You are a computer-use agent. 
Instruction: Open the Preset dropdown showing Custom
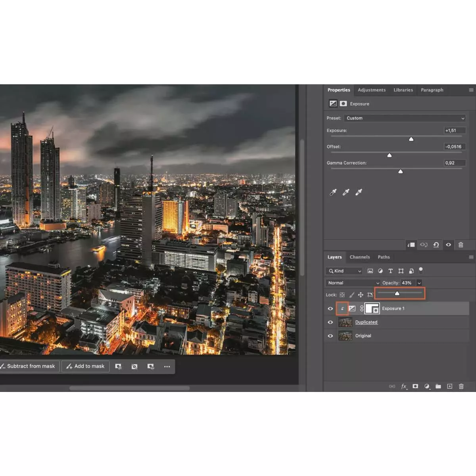(x=405, y=118)
